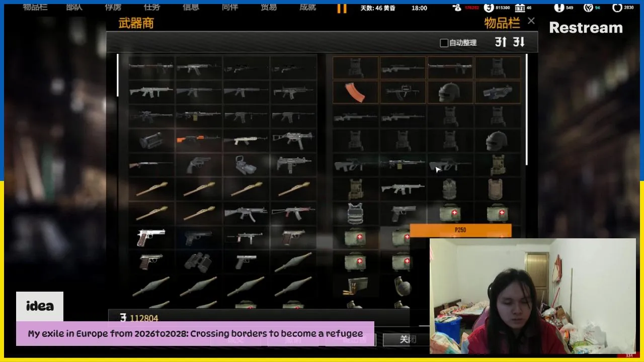Open the 物品栏 tab in top menu
644x362 pixels.
35,8
